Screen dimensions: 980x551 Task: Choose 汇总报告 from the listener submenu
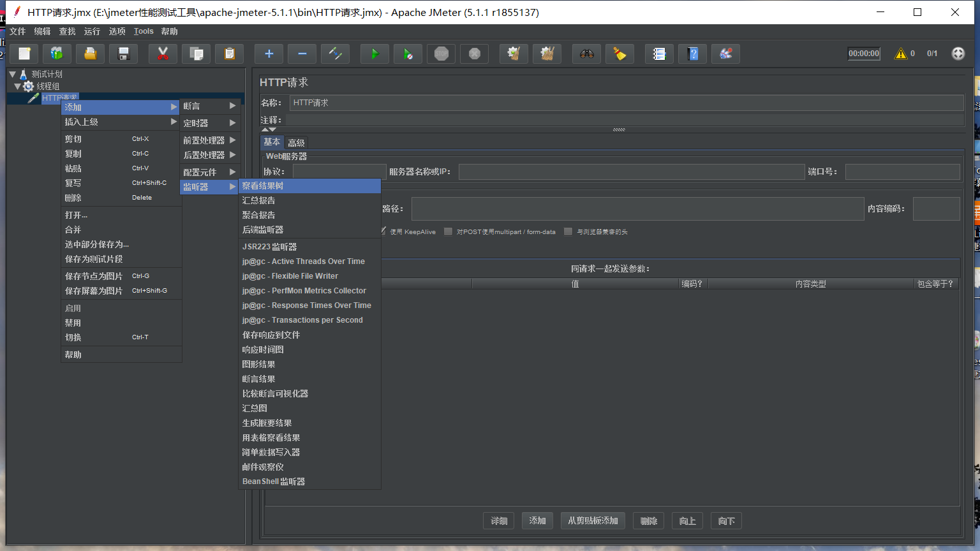[x=310, y=200]
